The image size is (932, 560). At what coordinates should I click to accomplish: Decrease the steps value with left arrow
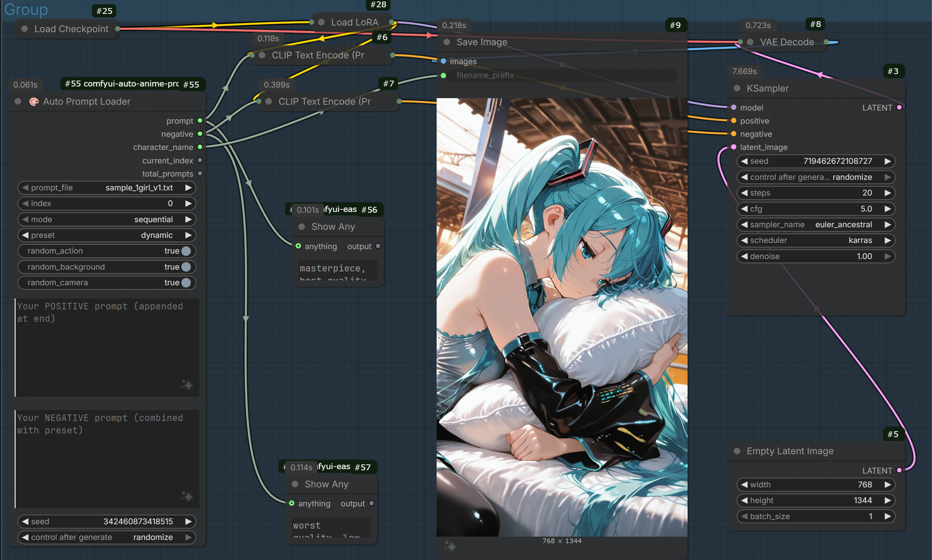[x=745, y=193]
